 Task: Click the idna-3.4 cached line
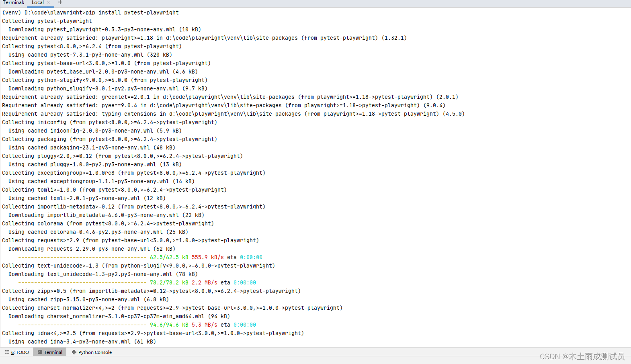pos(82,342)
